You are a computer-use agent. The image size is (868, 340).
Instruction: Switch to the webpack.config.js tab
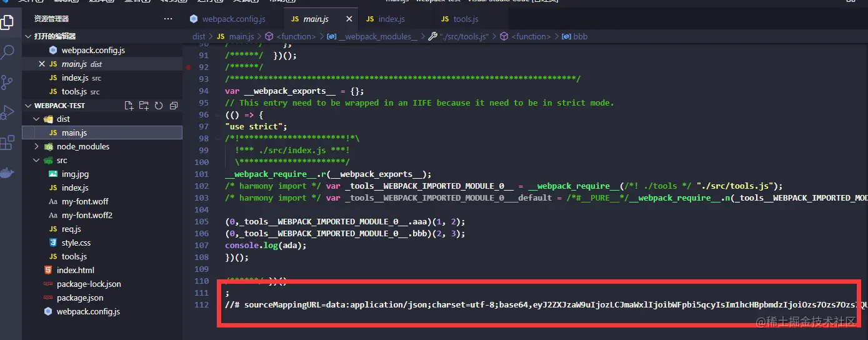pyautogui.click(x=234, y=19)
